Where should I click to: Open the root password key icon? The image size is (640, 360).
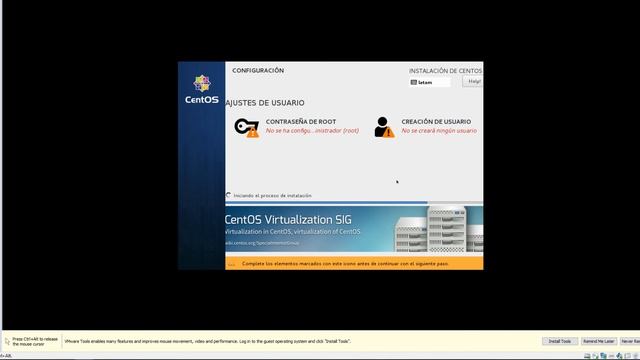coord(247,127)
